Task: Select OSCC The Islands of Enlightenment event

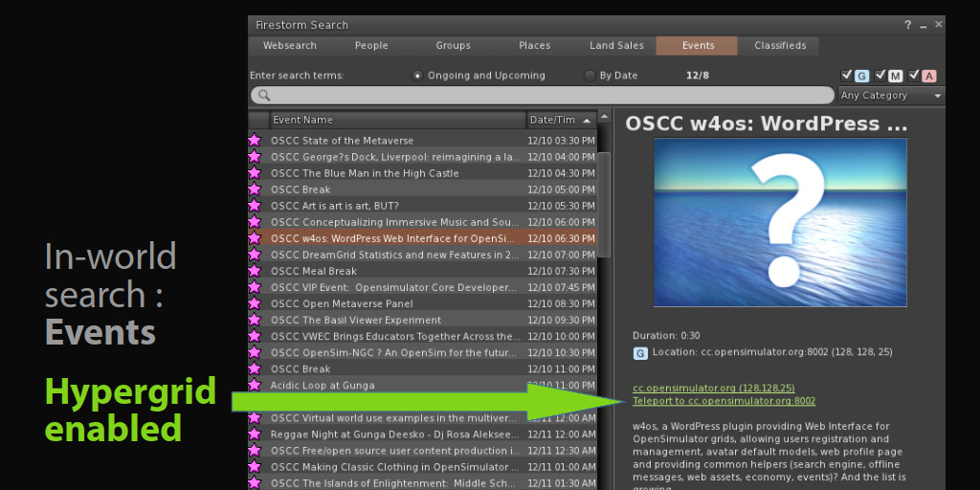Action: pyautogui.click(x=422, y=482)
